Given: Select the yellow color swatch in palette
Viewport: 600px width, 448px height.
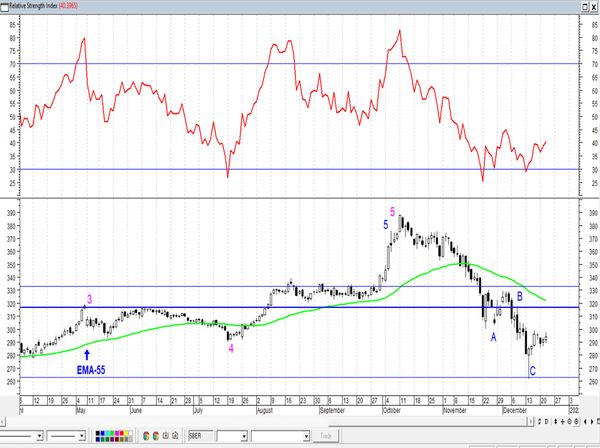Looking at the screenshot, I should coord(126,433).
